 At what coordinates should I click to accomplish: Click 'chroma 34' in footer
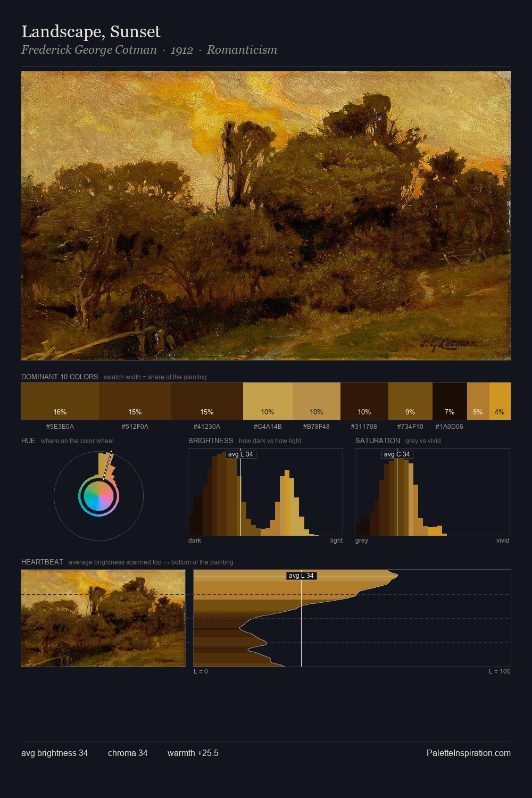(128, 753)
